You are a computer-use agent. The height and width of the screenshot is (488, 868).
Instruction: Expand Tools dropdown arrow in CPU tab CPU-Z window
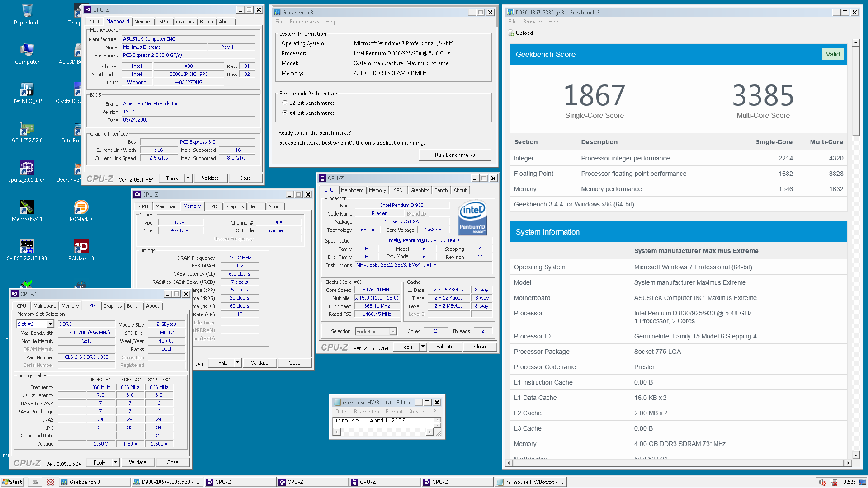click(423, 347)
